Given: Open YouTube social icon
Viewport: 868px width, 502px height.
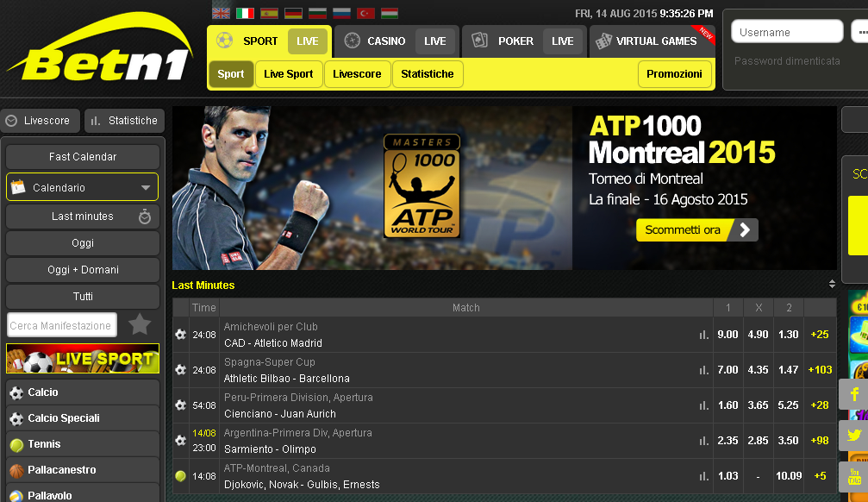Looking at the screenshot, I should pos(853,476).
